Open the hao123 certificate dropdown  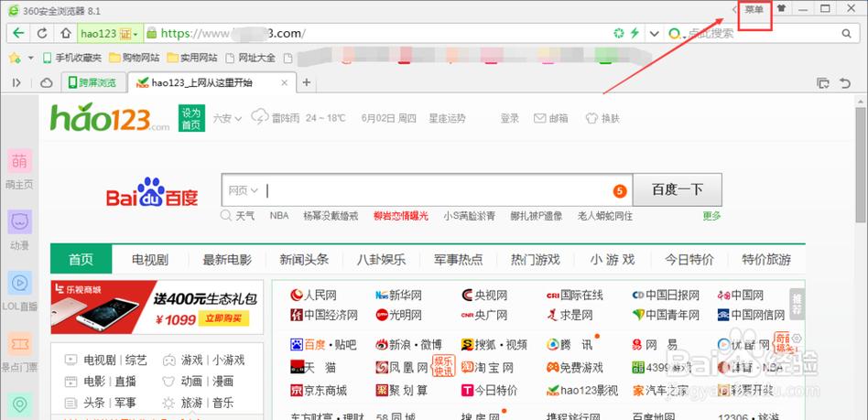coord(136,34)
